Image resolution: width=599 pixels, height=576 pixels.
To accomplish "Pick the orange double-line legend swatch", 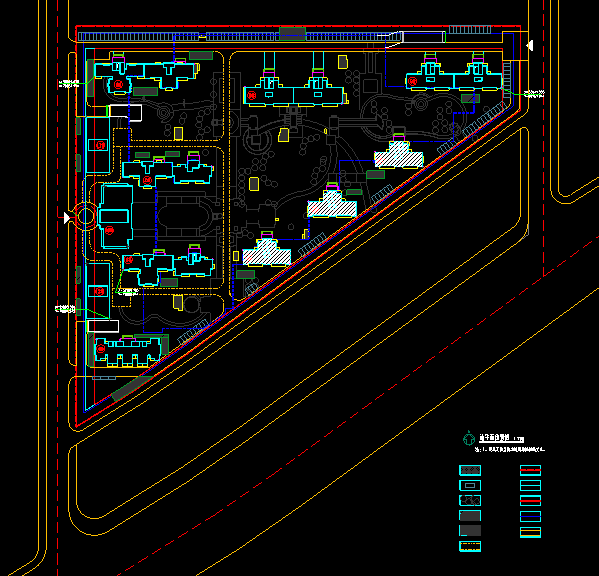I will (531, 532).
